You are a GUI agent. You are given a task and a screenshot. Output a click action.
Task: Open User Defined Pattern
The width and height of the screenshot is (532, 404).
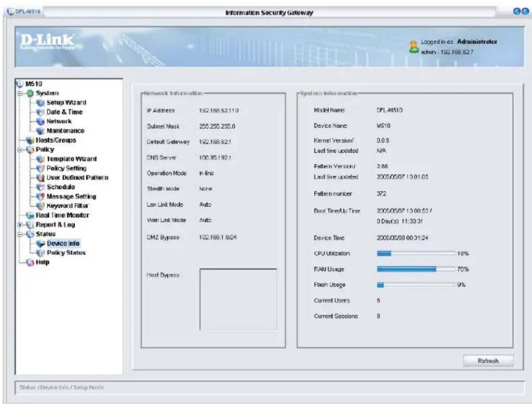pyautogui.click(x=78, y=178)
